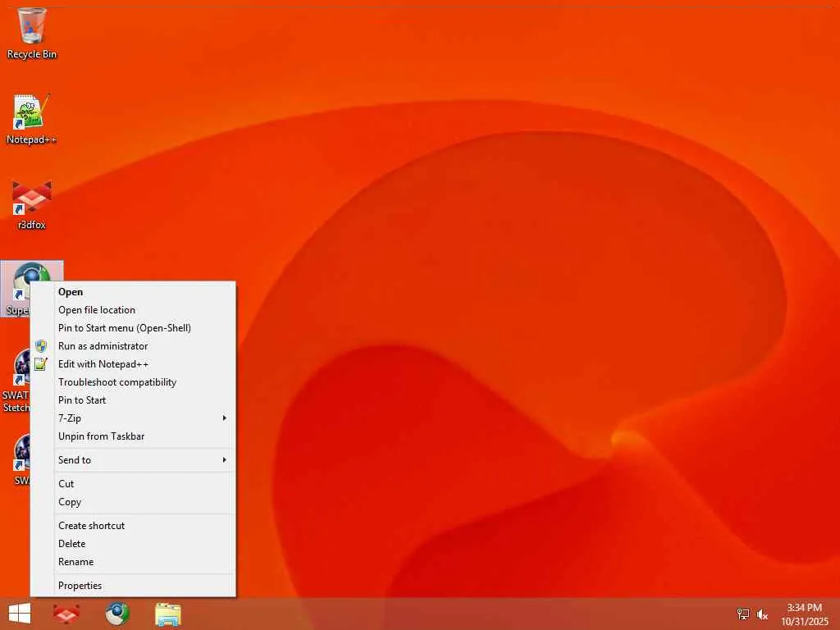Select Pin to Start menu (Open-Shell)
This screenshot has width=840, height=630.
coord(133,328)
